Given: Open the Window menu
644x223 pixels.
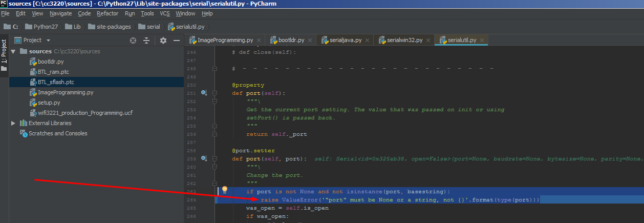Looking at the screenshot, I should 185,13.
